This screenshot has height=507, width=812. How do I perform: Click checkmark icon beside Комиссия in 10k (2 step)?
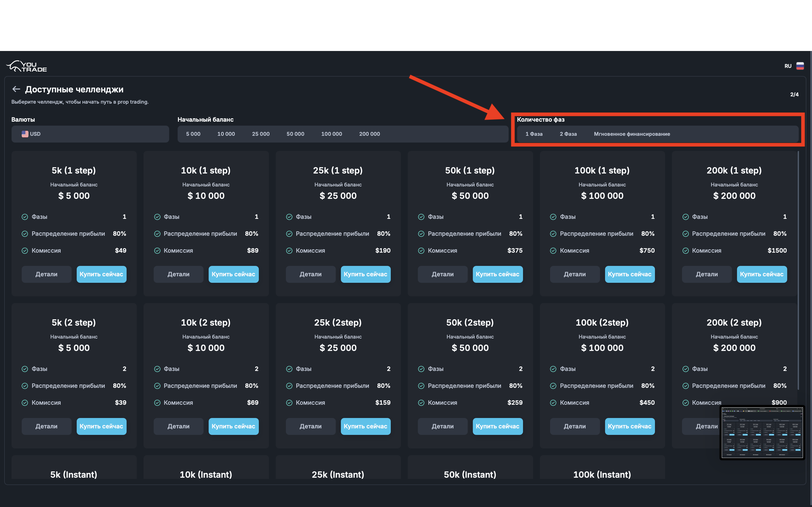click(157, 403)
